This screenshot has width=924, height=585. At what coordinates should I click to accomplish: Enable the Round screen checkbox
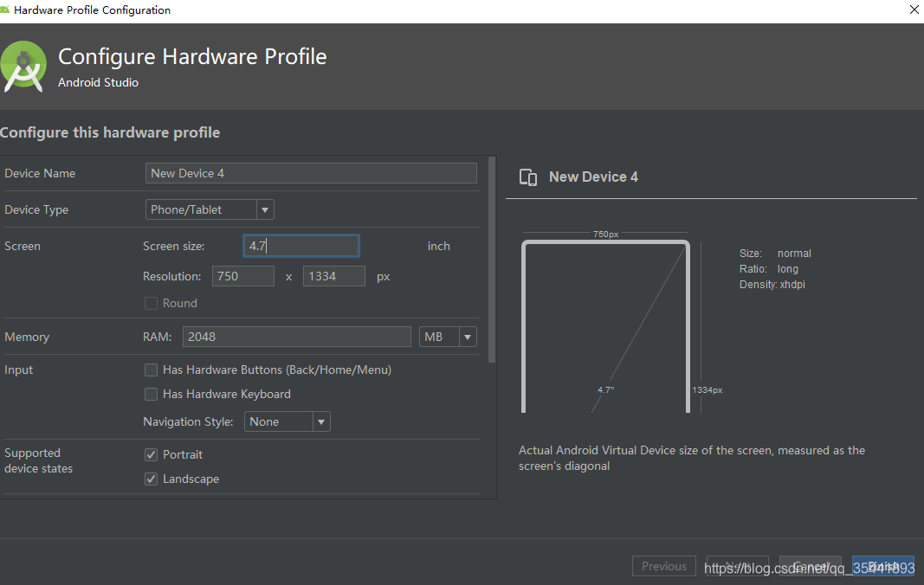[x=151, y=304]
